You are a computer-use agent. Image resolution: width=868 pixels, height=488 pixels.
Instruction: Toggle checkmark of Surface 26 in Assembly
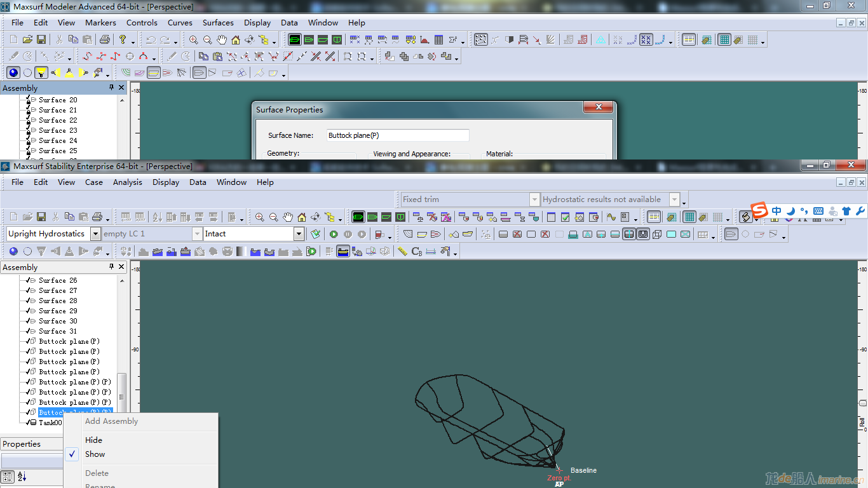[x=29, y=280]
